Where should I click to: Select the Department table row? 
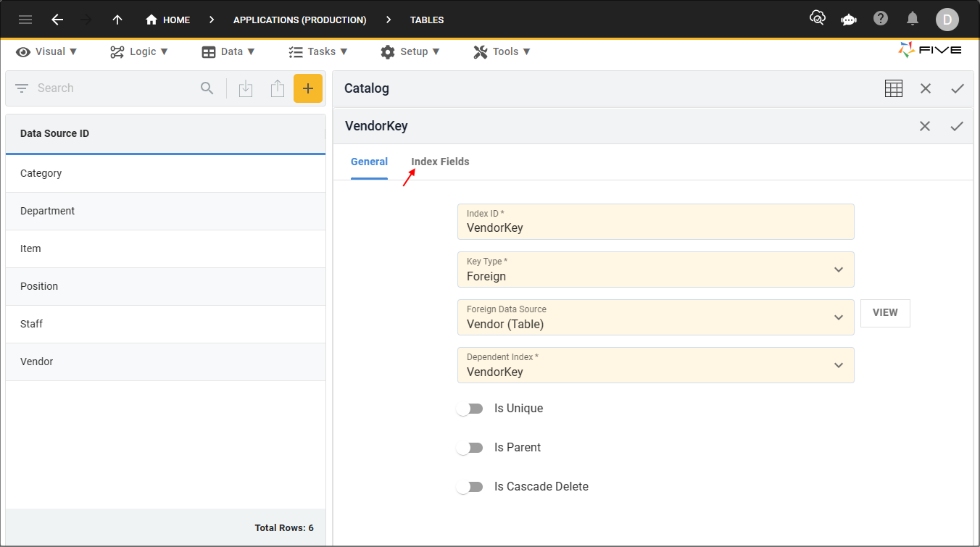[x=165, y=211]
